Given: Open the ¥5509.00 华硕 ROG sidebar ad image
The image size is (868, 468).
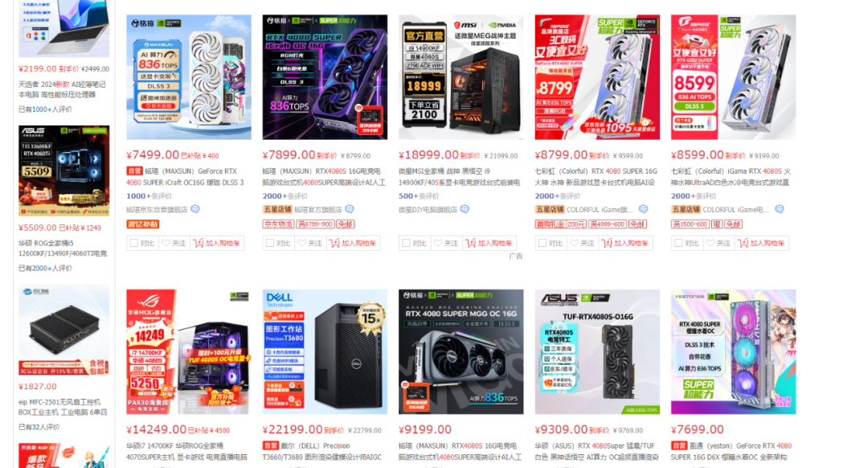Looking at the screenshot, I should click(64, 170).
